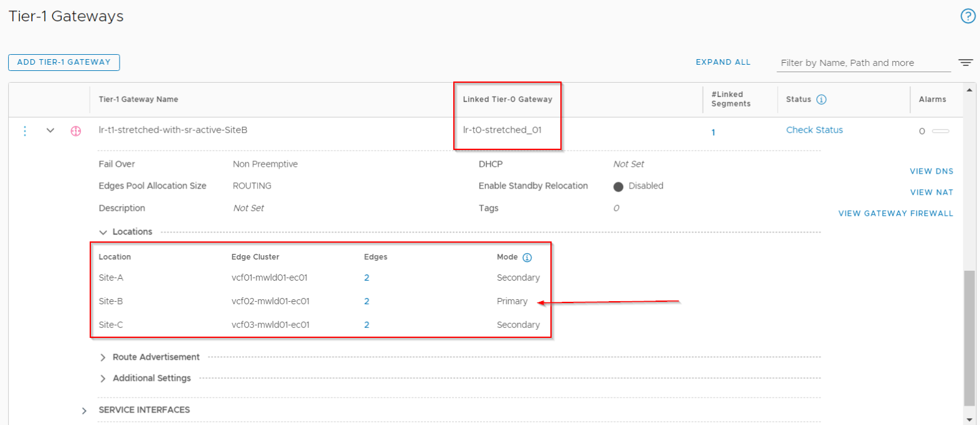
Task: Click the View NAT link
Action: [x=931, y=192]
